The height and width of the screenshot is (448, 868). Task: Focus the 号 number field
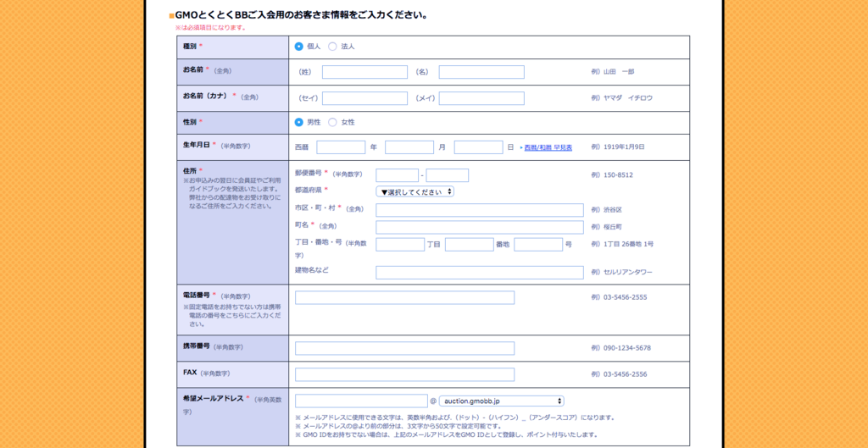coord(538,245)
